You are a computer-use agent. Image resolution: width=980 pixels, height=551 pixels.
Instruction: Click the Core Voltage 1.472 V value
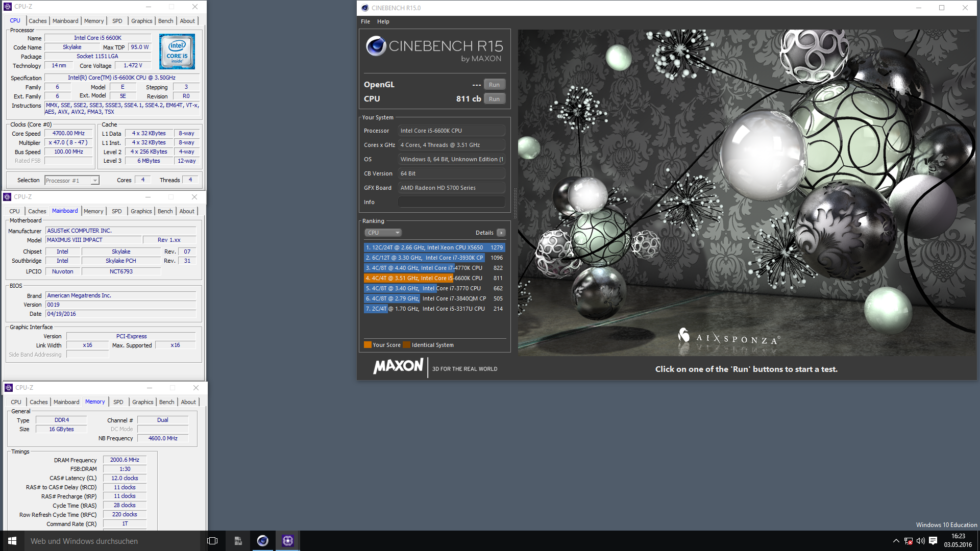click(133, 65)
